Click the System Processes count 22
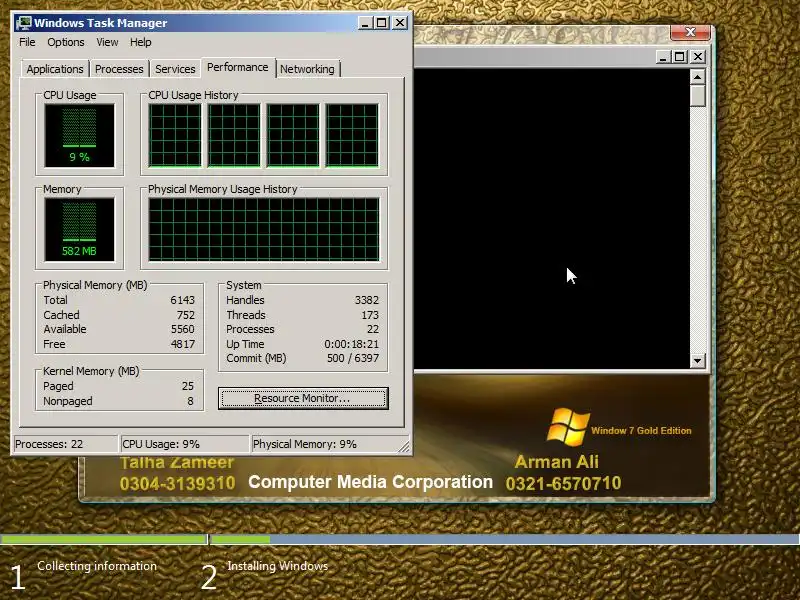 [373, 329]
